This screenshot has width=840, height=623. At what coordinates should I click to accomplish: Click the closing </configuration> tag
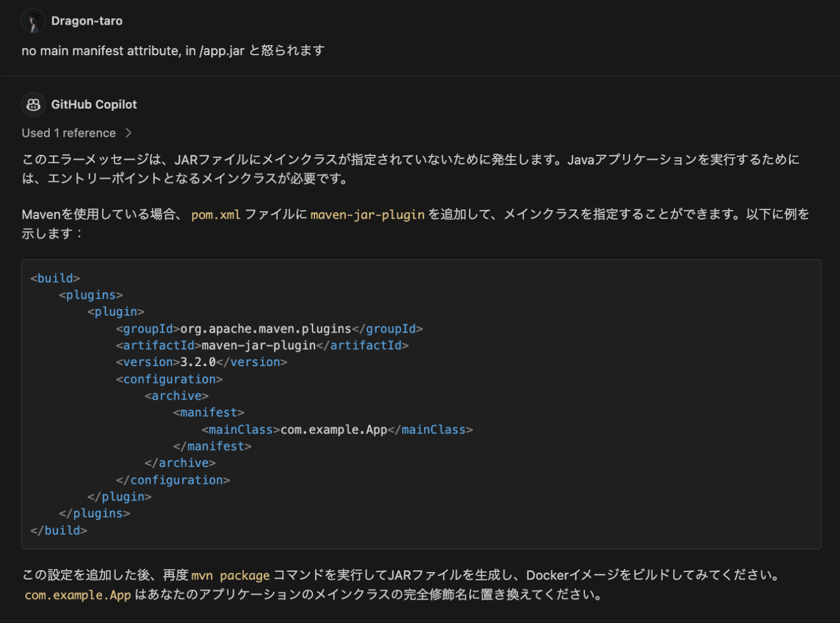(173, 480)
